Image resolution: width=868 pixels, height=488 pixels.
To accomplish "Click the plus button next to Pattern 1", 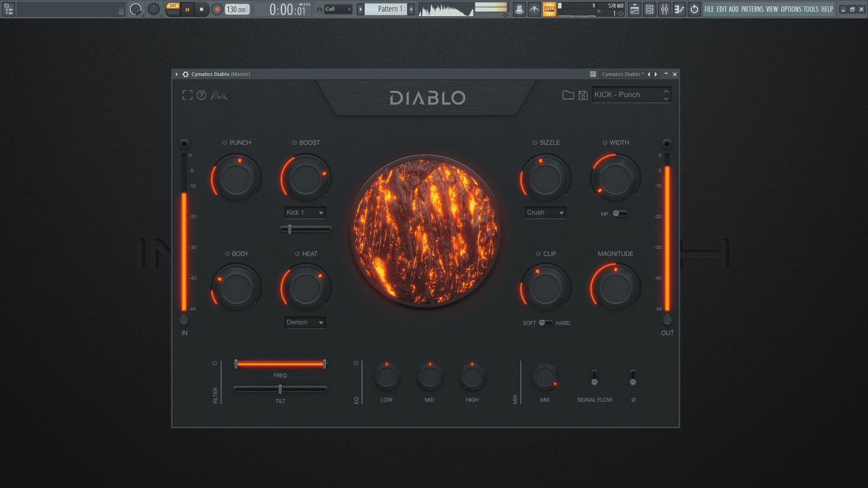I will (x=411, y=9).
